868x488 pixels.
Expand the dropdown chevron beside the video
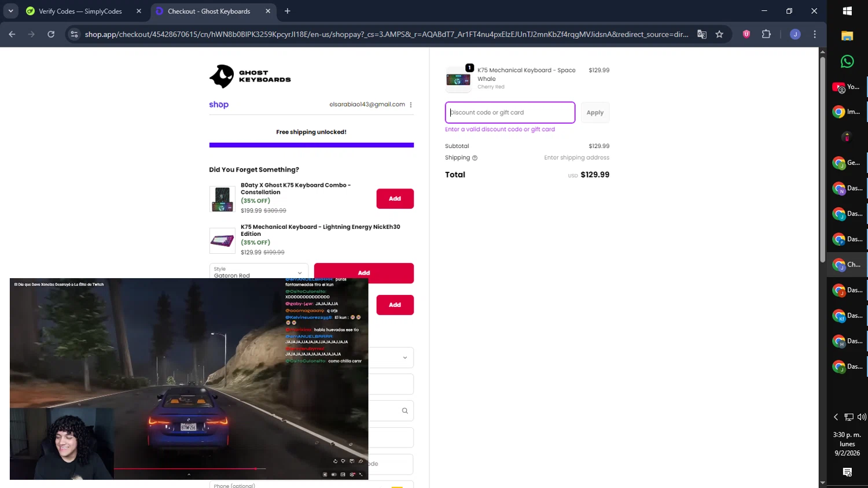[404, 357]
